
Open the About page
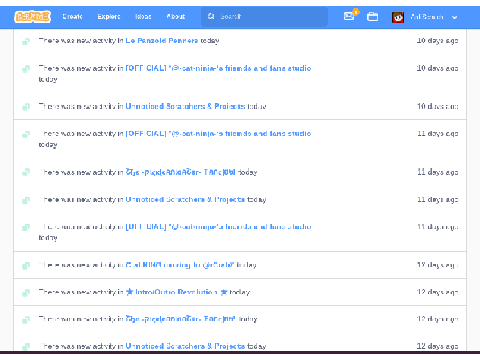pyautogui.click(x=176, y=16)
